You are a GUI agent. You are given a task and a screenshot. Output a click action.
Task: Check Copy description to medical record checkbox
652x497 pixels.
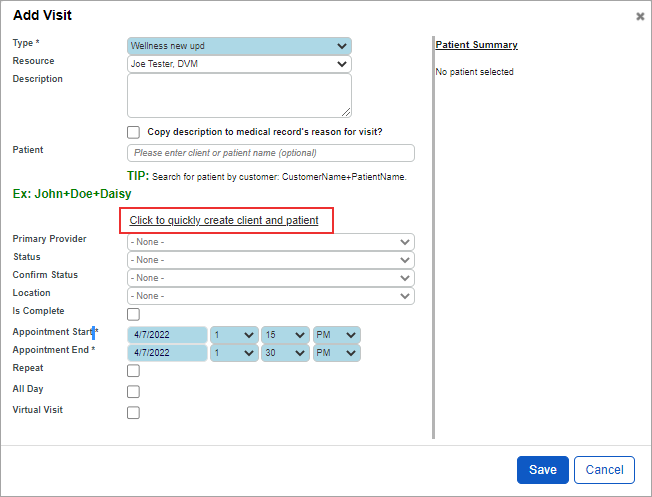[133, 132]
